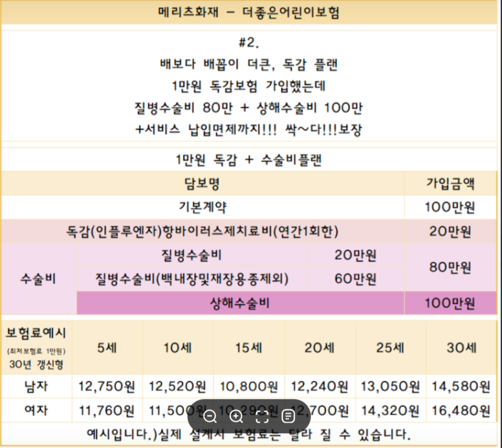Select the disclaimer '예시입니다.)실제 설계시 보험료는 달라 질 수 있습니다.'
502x448 pixels.
249,434
